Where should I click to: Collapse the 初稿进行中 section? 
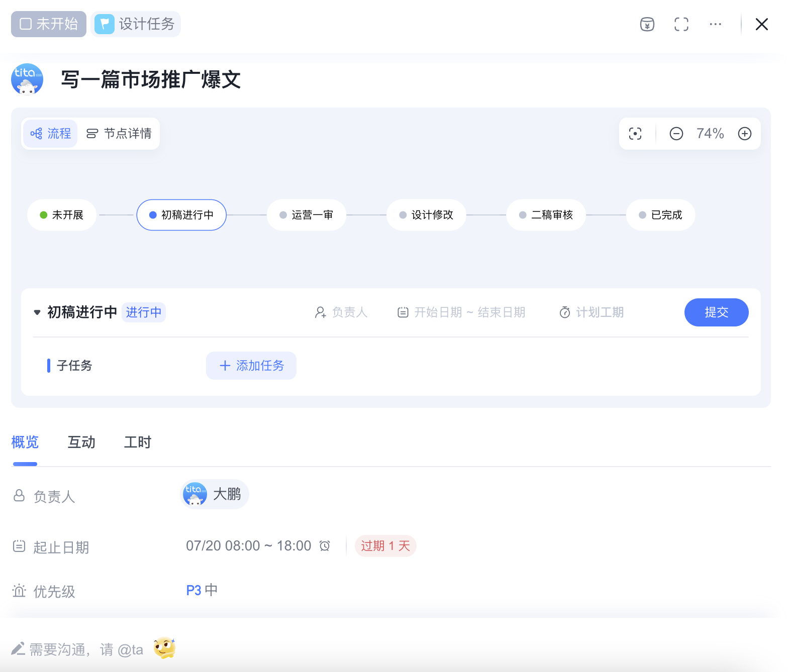click(x=37, y=312)
